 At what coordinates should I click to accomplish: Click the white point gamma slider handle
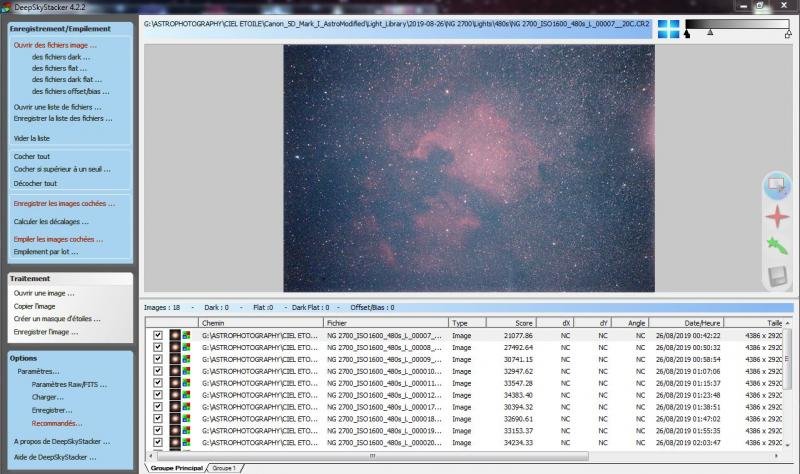(788, 34)
